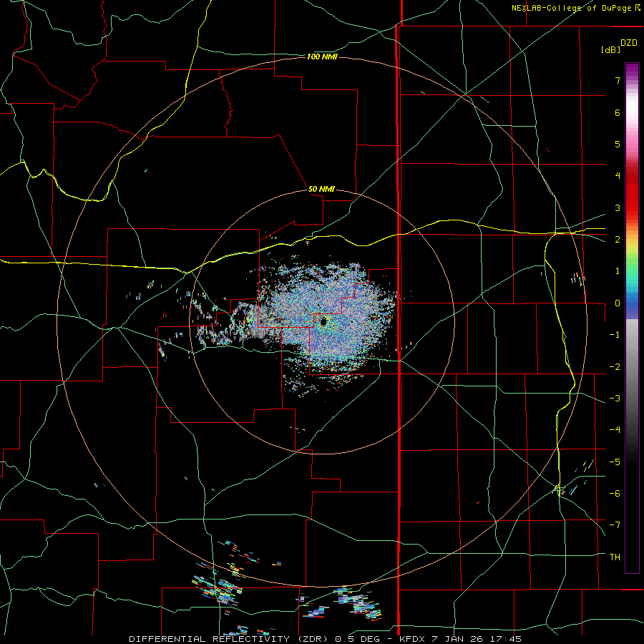Click the 0 value on color scale

tap(618, 303)
